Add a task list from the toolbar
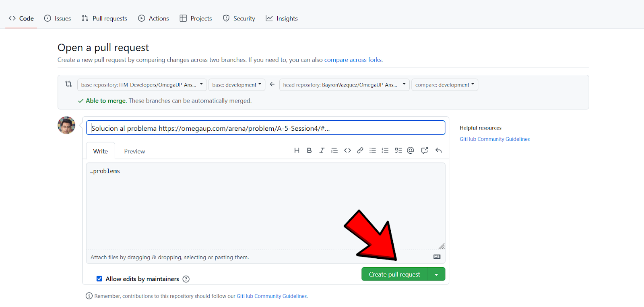The height and width of the screenshot is (307, 644). click(398, 150)
